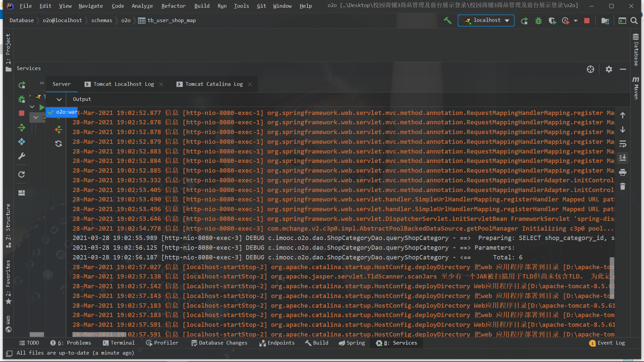Open Search Everywhere magnifier
The image size is (644, 362).
click(634, 21)
